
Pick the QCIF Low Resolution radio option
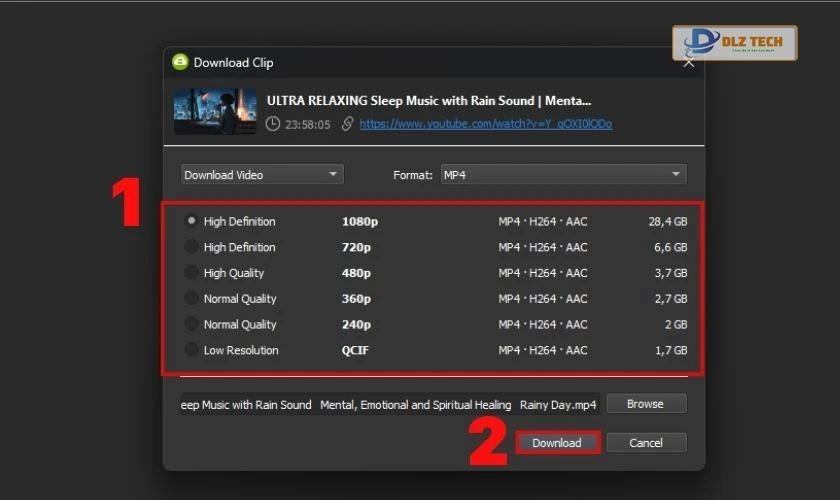[191, 349]
